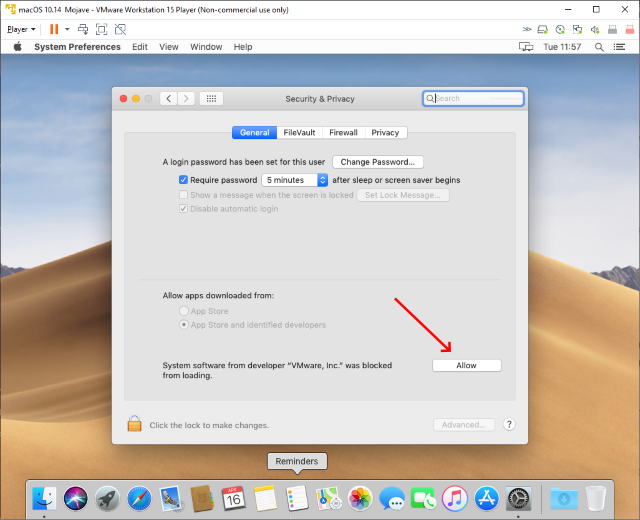Click the VMware pause button

point(54,29)
